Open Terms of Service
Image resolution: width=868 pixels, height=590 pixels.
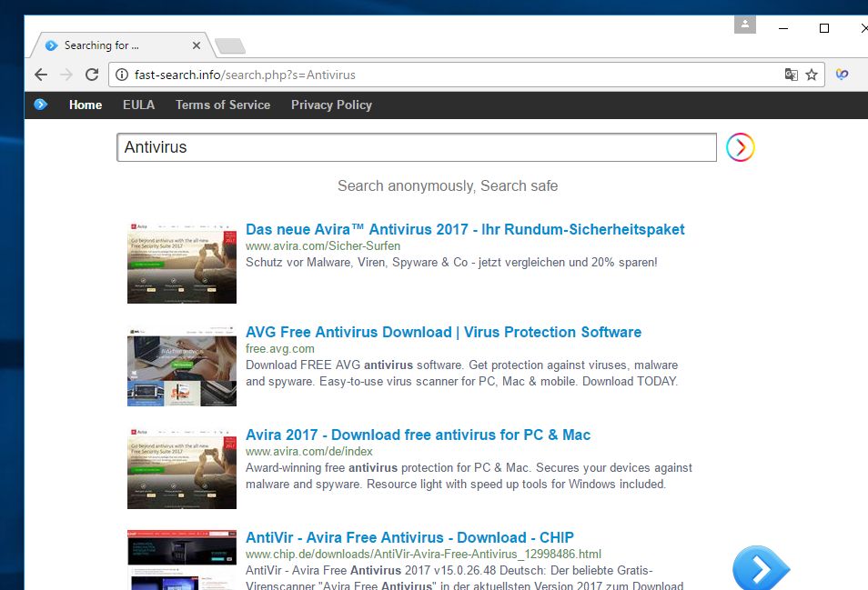(x=223, y=105)
